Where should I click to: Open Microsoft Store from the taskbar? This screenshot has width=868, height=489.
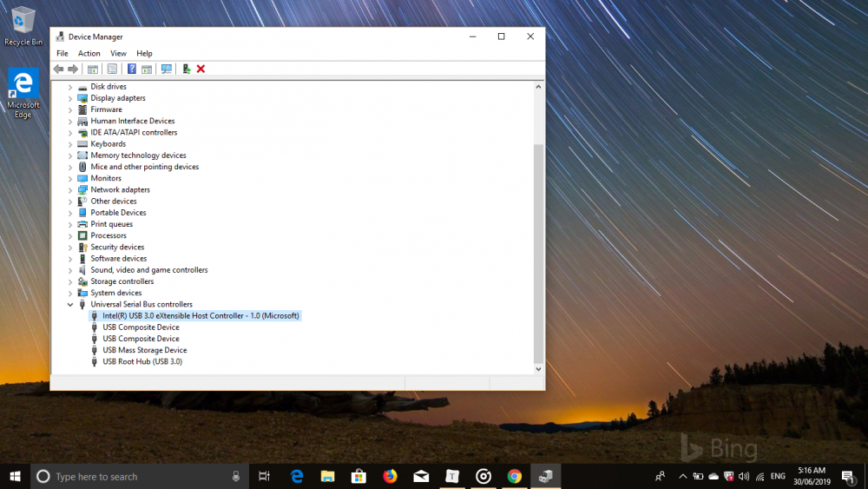coord(358,476)
